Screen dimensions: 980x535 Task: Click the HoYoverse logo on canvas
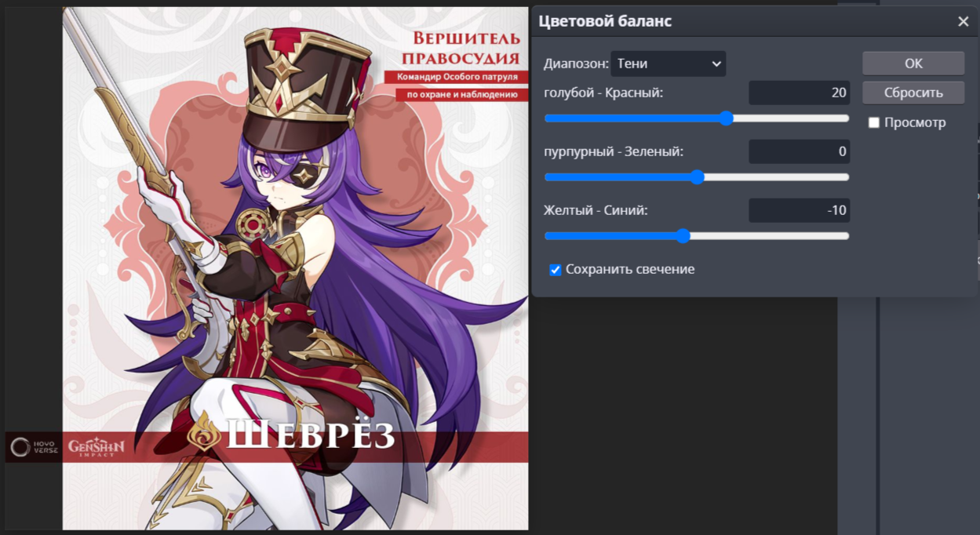tap(34, 447)
